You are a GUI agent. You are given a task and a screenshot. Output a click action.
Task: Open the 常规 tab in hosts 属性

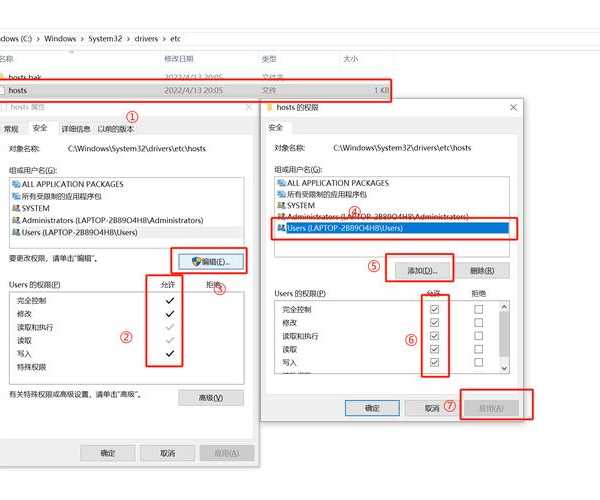point(11,129)
